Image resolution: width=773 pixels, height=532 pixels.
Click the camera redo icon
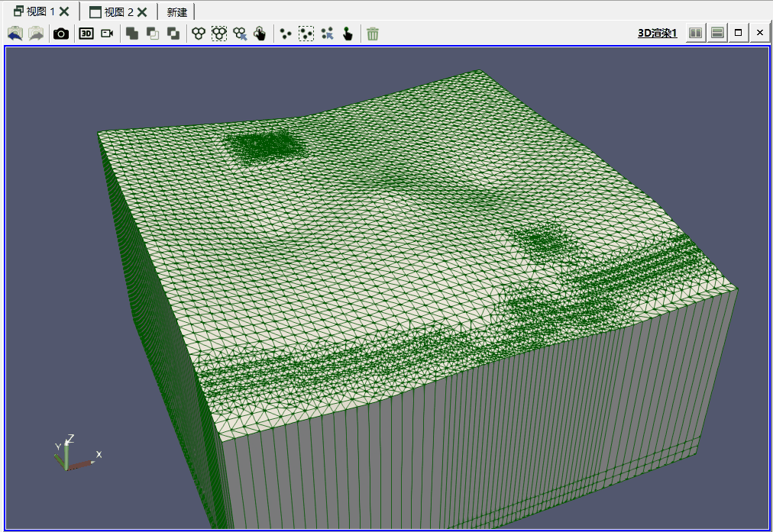point(36,34)
